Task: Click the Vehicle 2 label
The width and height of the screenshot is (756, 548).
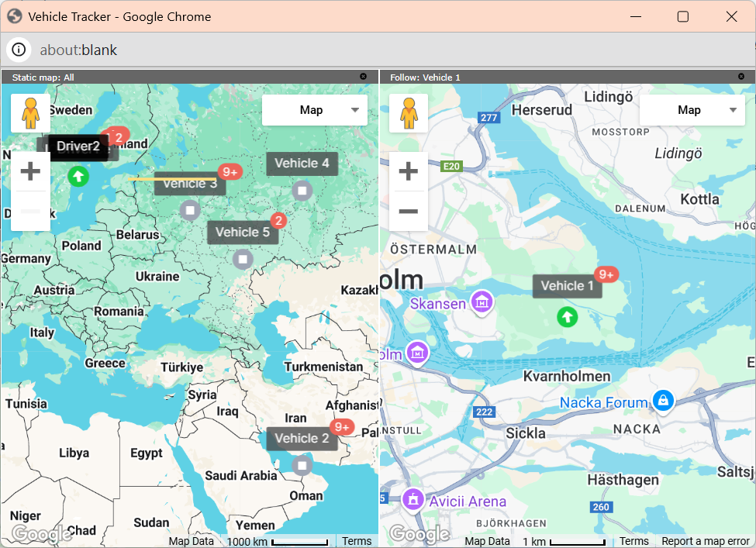Action: pos(302,439)
